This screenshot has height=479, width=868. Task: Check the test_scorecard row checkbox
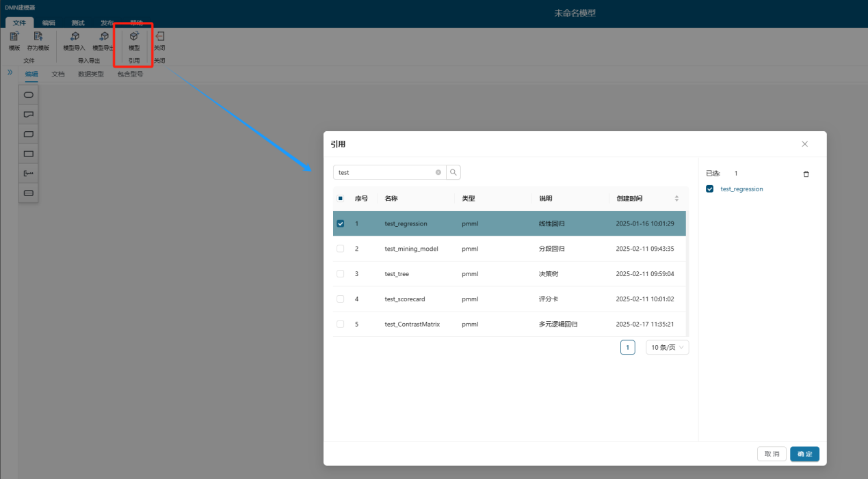(341, 299)
